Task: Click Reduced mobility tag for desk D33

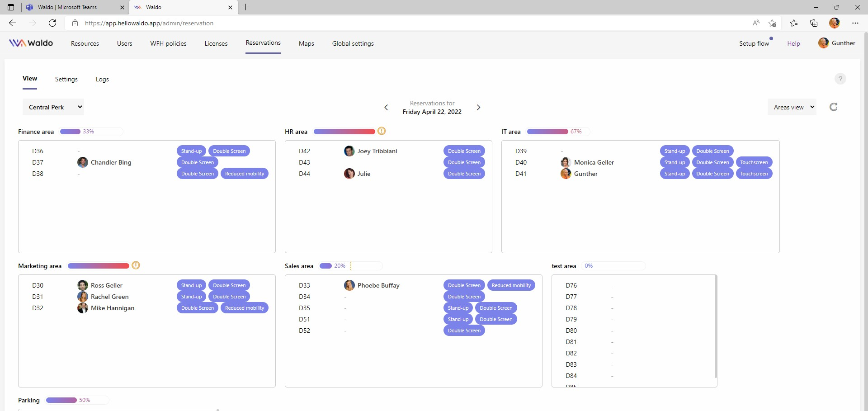Action: (511, 285)
